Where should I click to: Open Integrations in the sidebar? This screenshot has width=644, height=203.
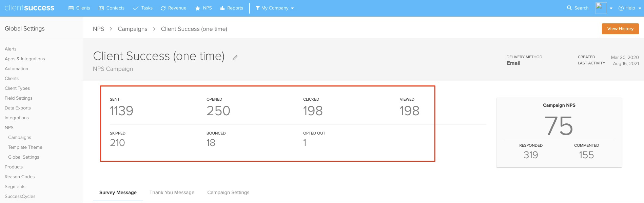coord(17,118)
